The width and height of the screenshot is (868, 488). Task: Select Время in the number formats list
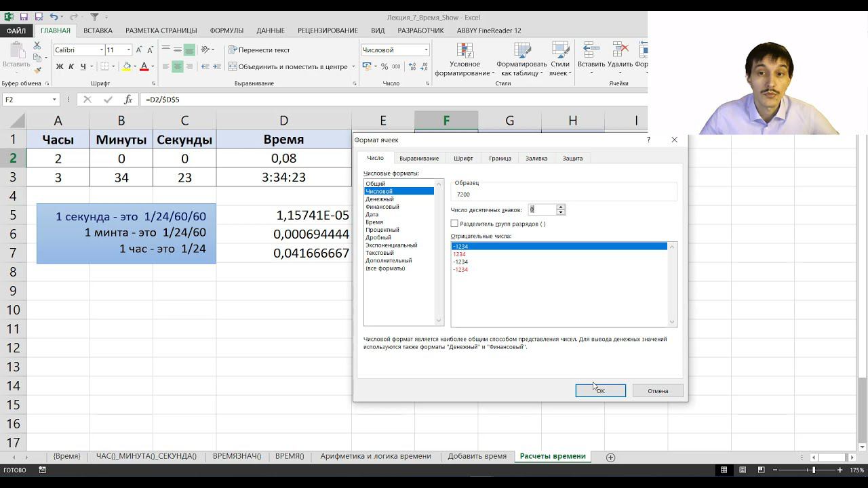pos(374,222)
